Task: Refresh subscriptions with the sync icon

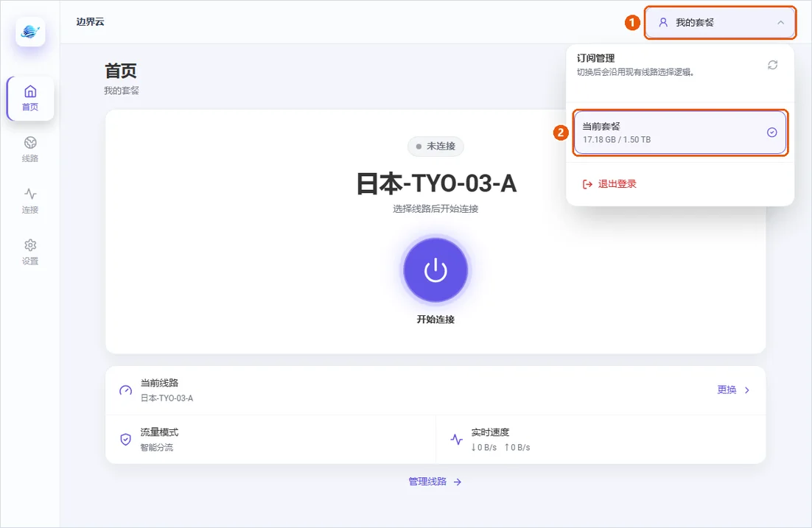Action: pyautogui.click(x=772, y=65)
